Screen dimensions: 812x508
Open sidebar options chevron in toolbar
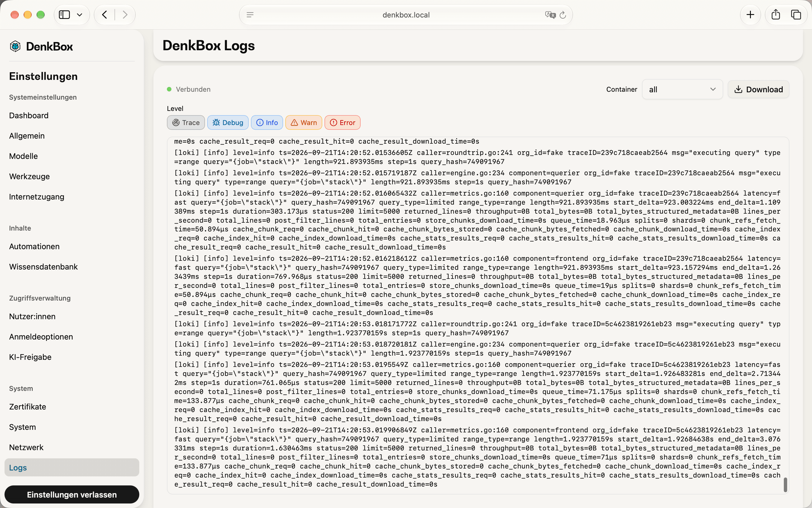(x=80, y=15)
